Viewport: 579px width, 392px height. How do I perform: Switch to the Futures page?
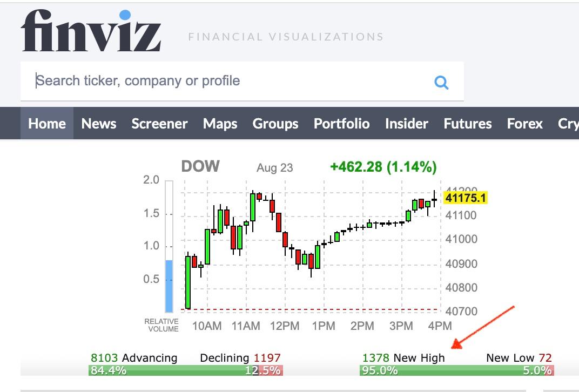pos(468,124)
